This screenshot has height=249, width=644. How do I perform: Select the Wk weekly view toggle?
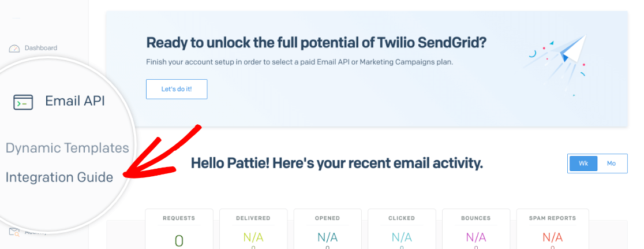(583, 163)
